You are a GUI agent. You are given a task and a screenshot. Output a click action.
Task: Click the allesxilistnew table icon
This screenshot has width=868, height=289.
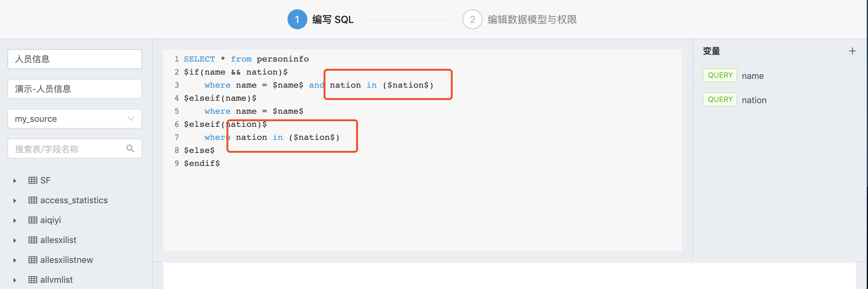tap(33, 260)
